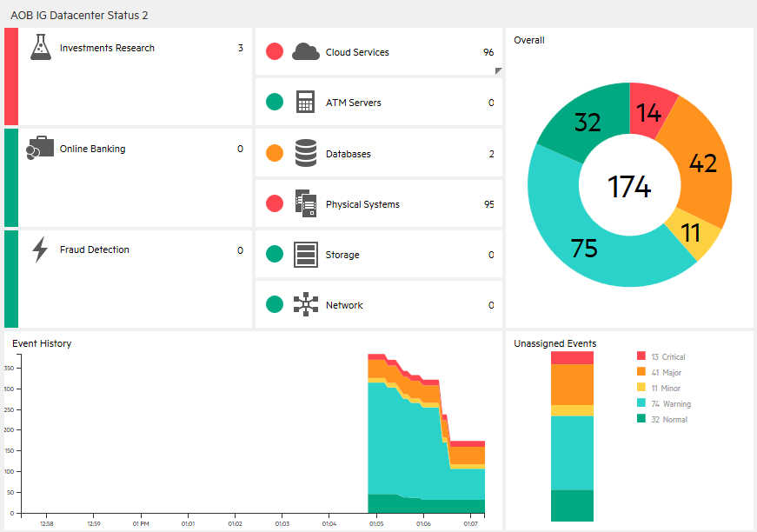757x532 pixels.
Task: Click the 13 Critical legend label
Action: point(668,356)
